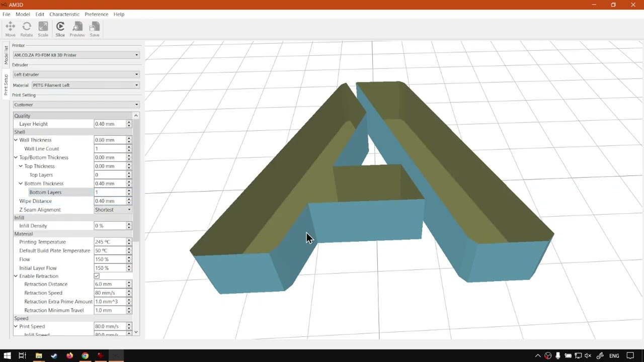The image size is (644, 362).
Task: Open the Model menu
Action: 23,14
